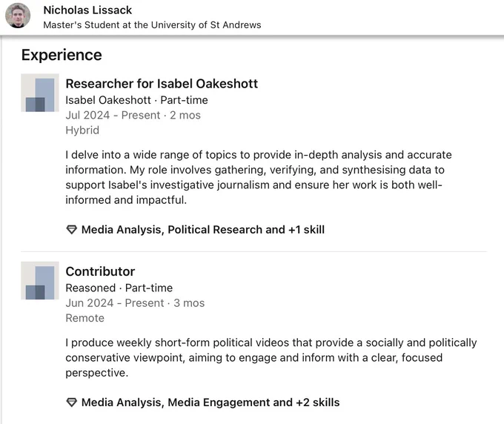Click Master's Student at St Andrews headline
Image resolution: width=504 pixels, height=424 pixels.
[152, 24]
